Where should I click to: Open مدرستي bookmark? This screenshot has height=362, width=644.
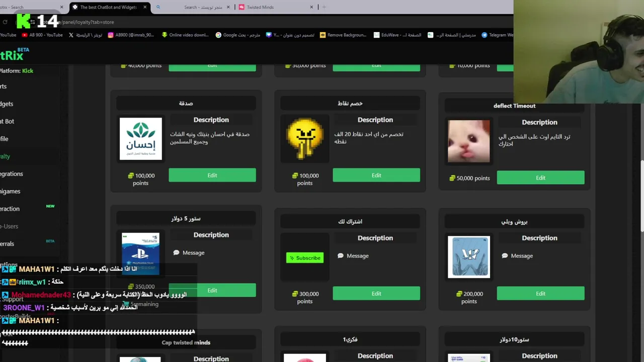452,35
